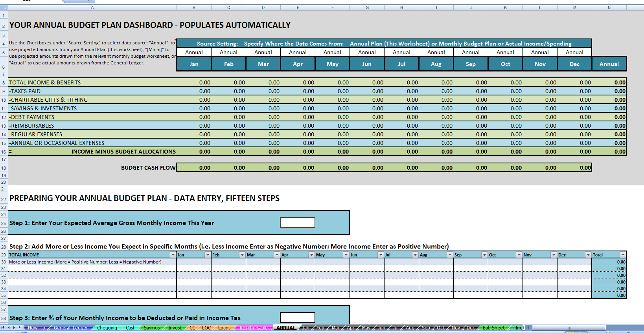Go to first sheet using tab navigation arrow

pyautogui.click(x=3, y=328)
